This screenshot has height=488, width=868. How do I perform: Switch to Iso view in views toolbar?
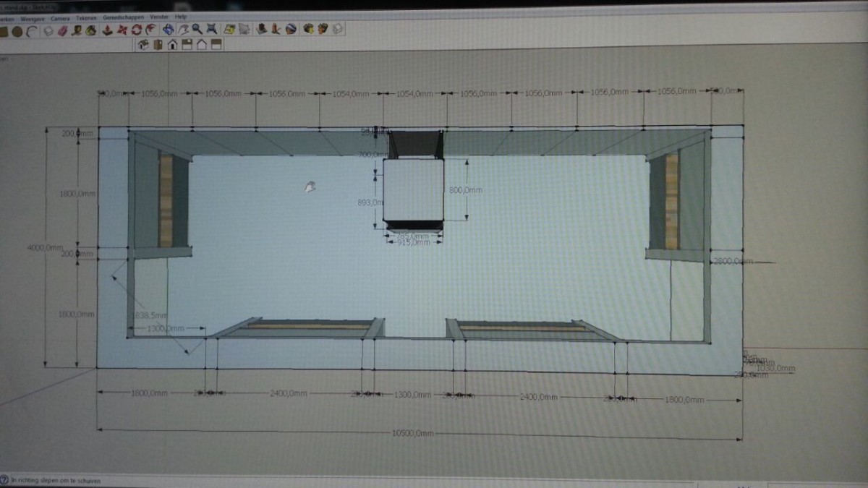click(143, 45)
